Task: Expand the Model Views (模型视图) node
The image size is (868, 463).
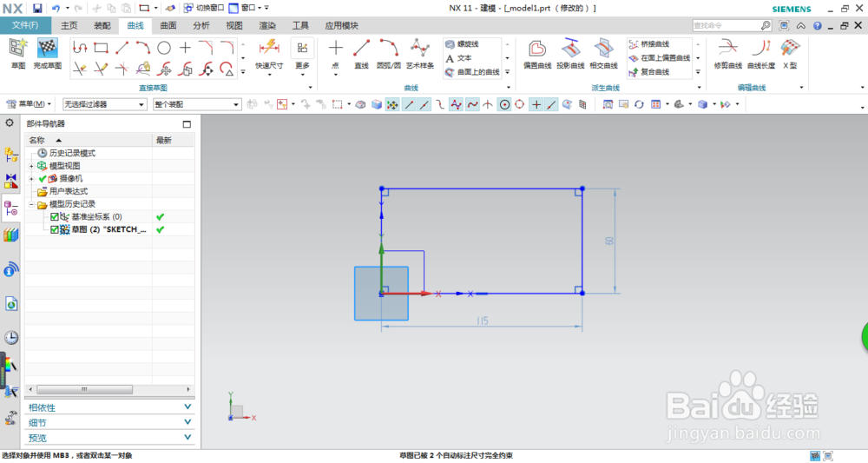Action: tap(31, 166)
